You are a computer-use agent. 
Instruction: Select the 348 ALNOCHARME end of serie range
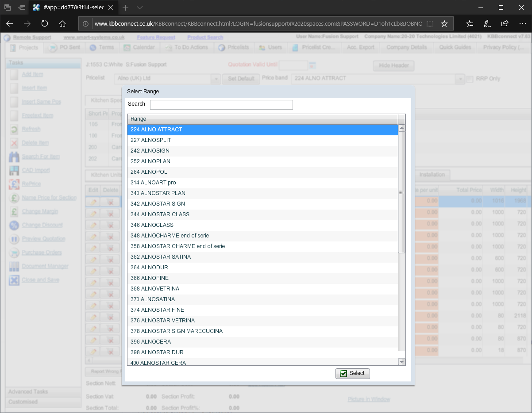(263, 236)
